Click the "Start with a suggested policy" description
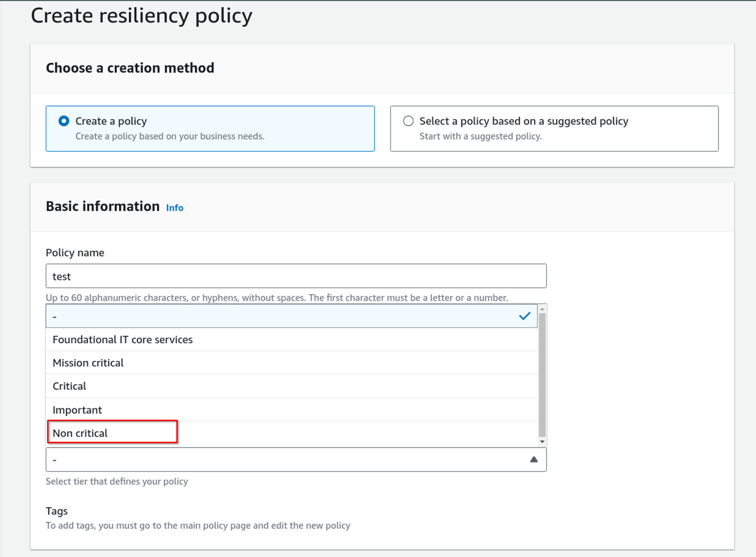 (480, 136)
